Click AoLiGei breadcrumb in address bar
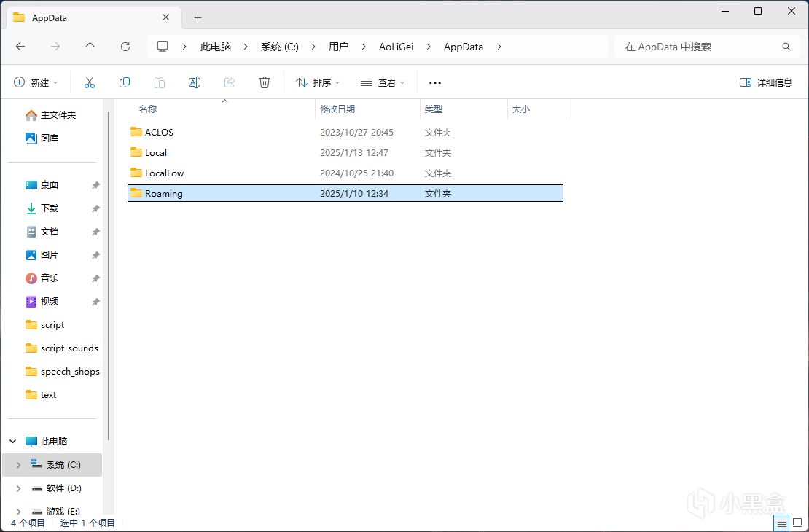 396,47
